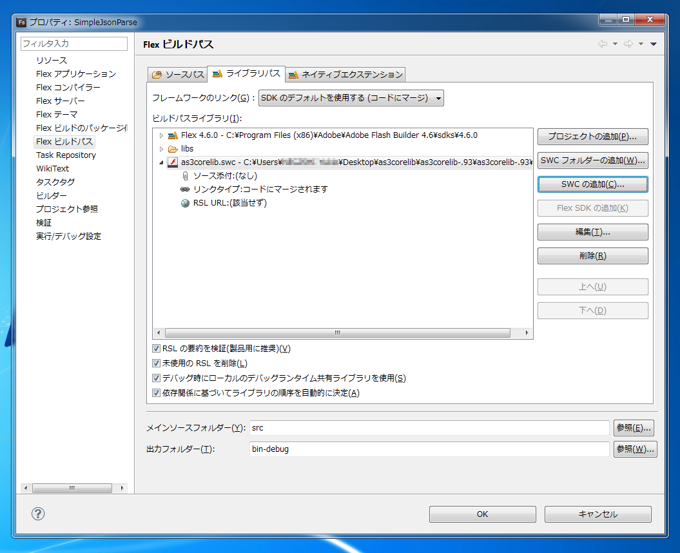Click the sidebar scroll right arrow
Image resolution: width=680 pixels, height=553 pixels.
(x=122, y=488)
